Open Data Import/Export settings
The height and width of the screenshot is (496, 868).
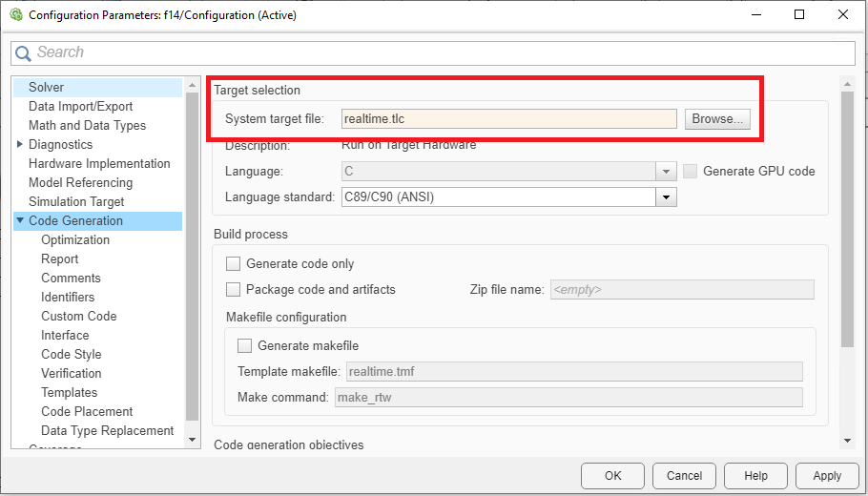click(80, 107)
